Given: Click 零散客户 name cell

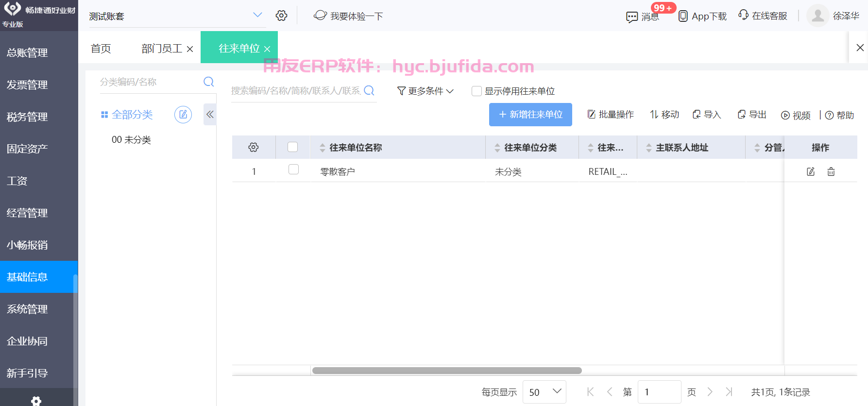Looking at the screenshot, I should (x=338, y=172).
